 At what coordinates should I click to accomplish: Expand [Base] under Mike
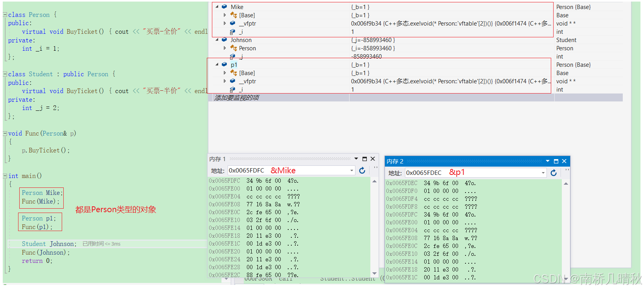pyautogui.click(x=225, y=15)
